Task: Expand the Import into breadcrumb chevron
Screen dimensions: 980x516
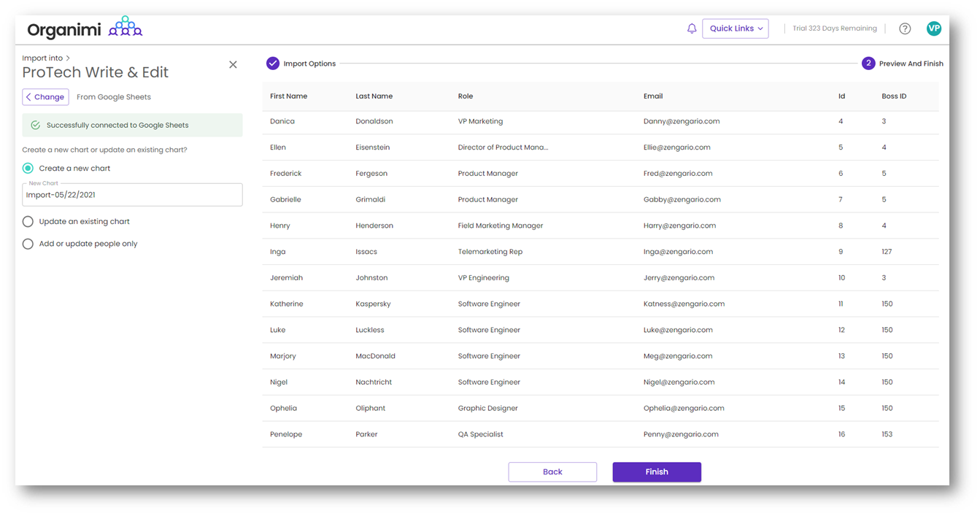Action: pyautogui.click(x=68, y=58)
